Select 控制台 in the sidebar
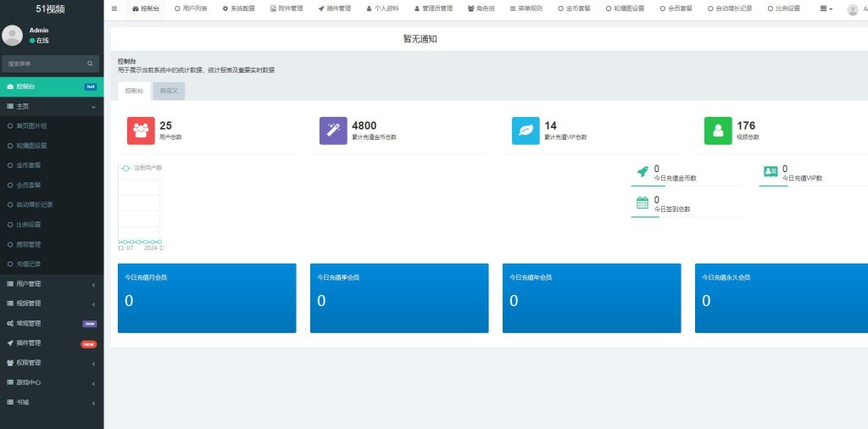The image size is (868, 429). pos(52,87)
